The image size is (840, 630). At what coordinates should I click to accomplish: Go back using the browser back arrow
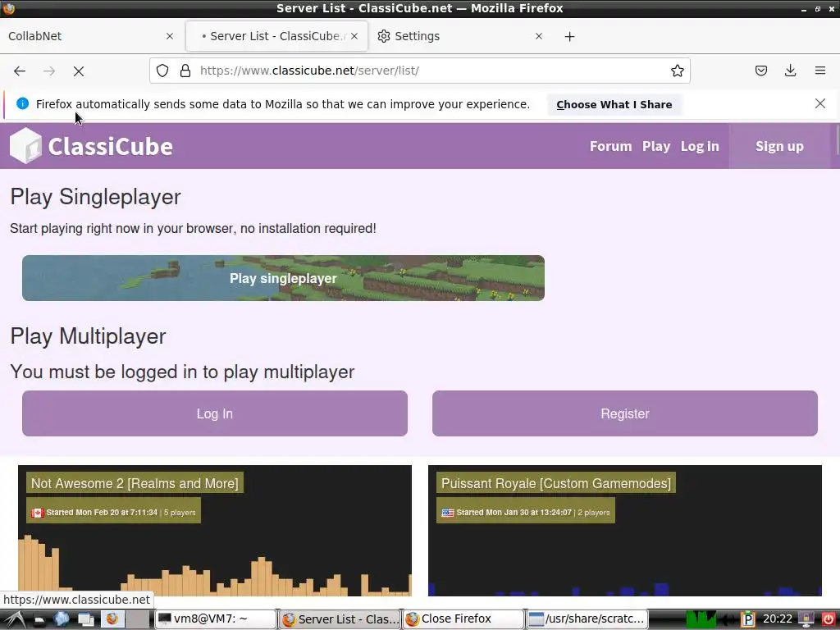(x=20, y=71)
